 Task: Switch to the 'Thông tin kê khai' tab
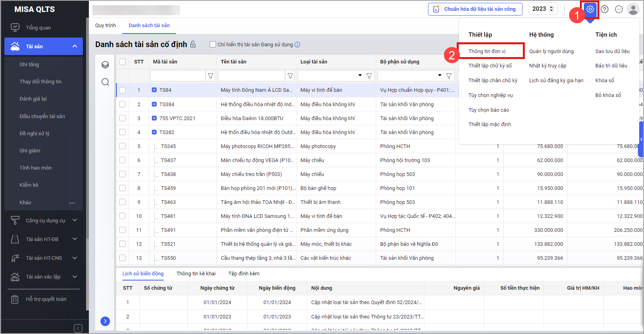[196, 273]
